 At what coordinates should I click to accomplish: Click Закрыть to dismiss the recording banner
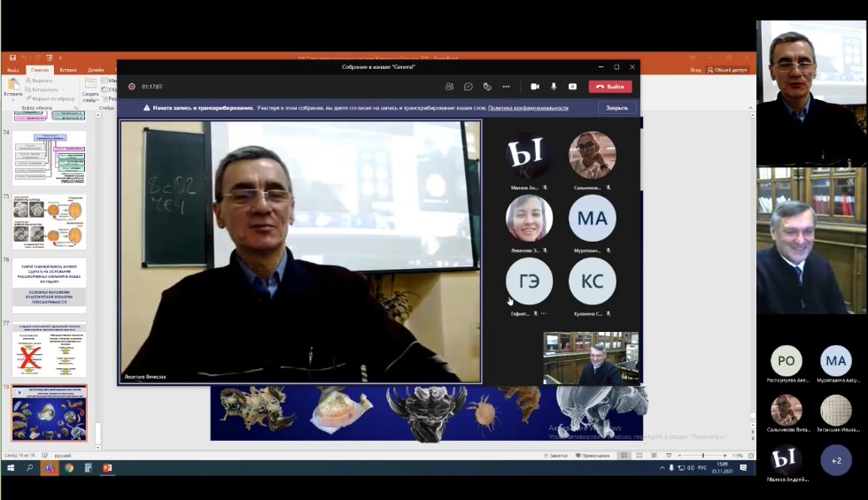(616, 108)
